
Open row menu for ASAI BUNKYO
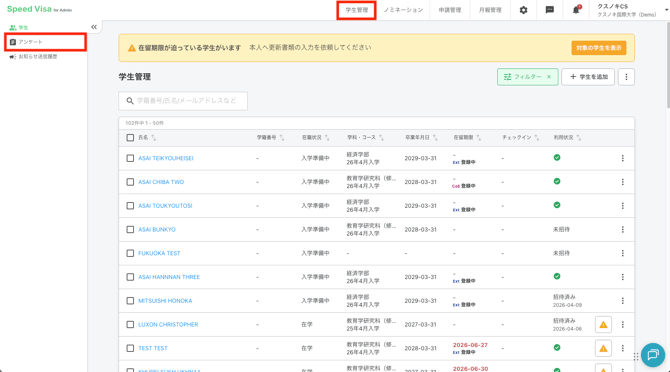point(623,229)
